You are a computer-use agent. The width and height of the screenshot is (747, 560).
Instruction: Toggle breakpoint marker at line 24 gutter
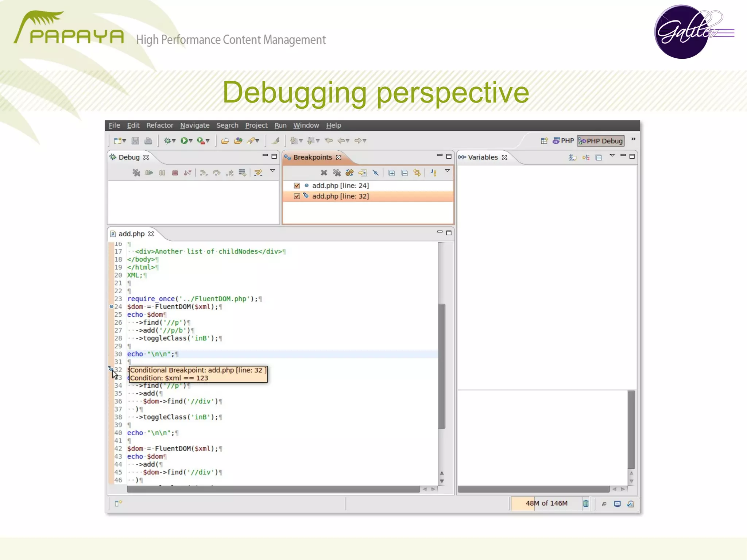111,307
